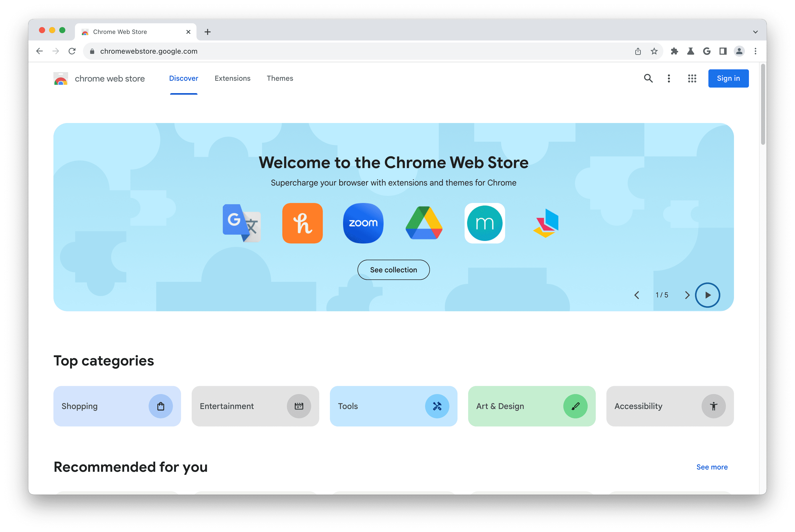Open the Extensions tab
This screenshot has width=795, height=532.
point(233,78)
